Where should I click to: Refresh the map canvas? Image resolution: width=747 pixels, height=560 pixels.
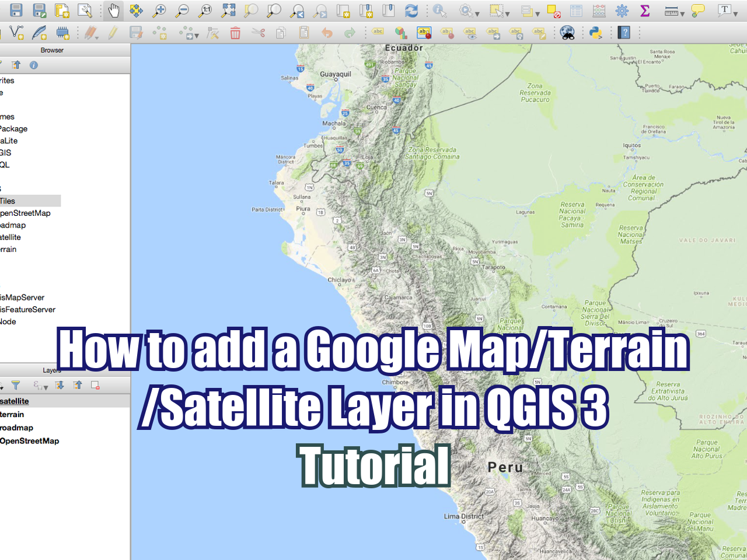pyautogui.click(x=413, y=10)
